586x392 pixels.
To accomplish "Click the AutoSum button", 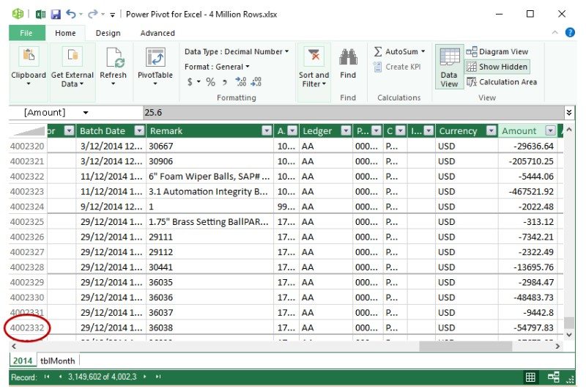I will [x=396, y=51].
